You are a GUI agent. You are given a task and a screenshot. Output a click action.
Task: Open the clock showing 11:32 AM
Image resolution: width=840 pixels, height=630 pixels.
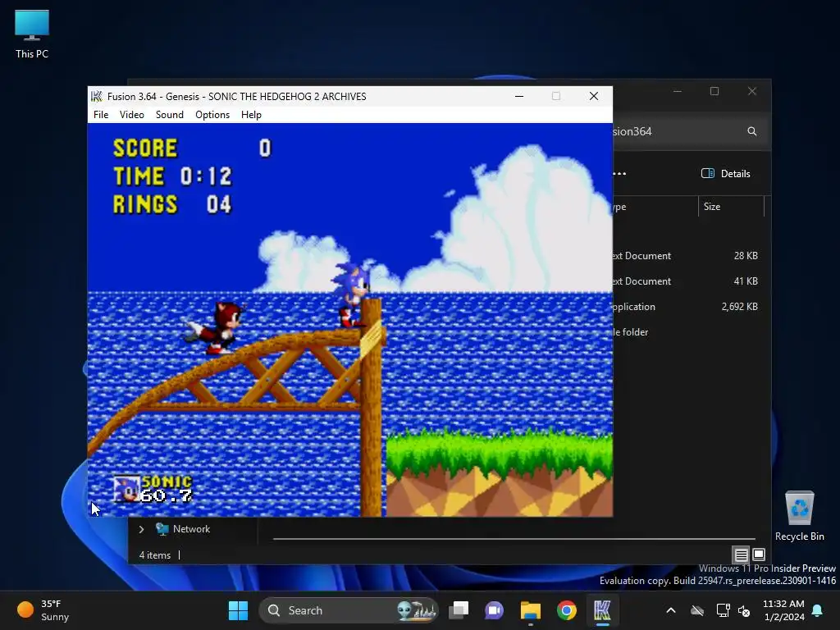point(783,610)
